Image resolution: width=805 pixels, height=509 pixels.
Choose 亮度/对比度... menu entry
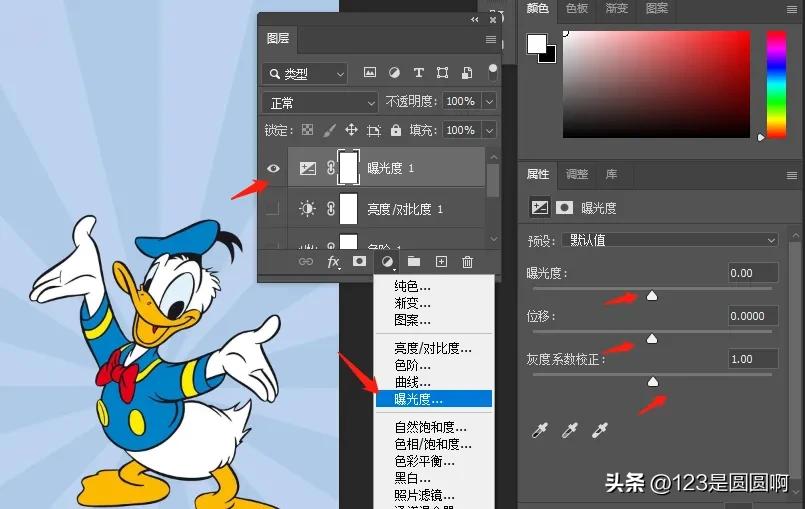pos(434,348)
